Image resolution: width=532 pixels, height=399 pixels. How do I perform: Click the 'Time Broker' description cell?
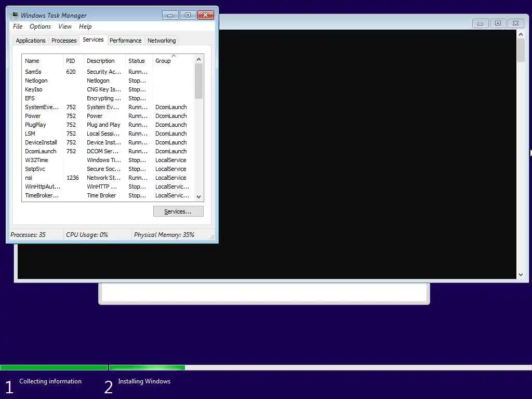101,195
